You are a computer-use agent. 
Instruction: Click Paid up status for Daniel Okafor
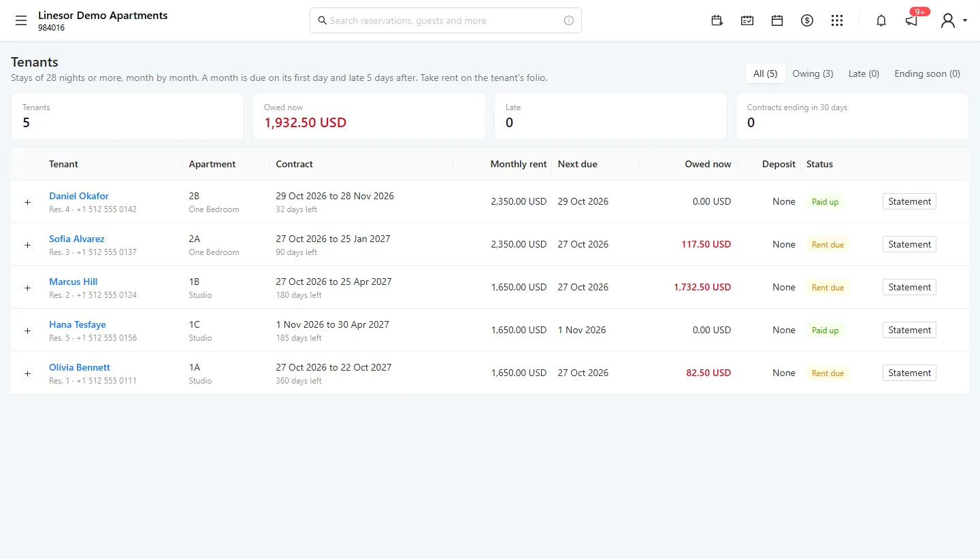(825, 202)
